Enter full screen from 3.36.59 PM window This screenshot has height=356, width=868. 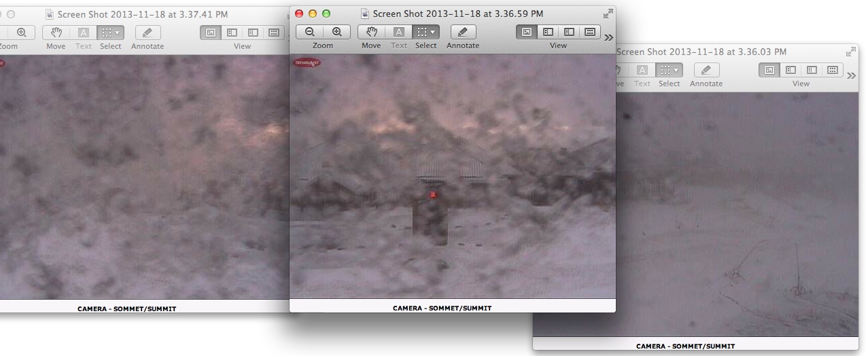coord(608,14)
